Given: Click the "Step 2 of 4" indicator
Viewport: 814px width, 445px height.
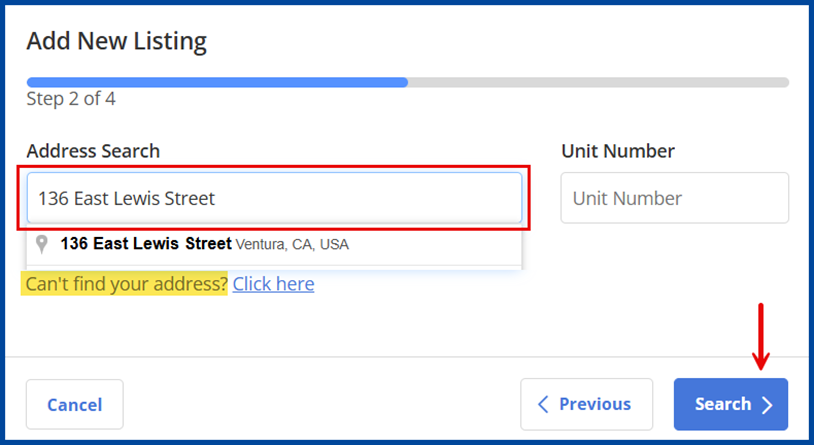Looking at the screenshot, I should (x=71, y=99).
